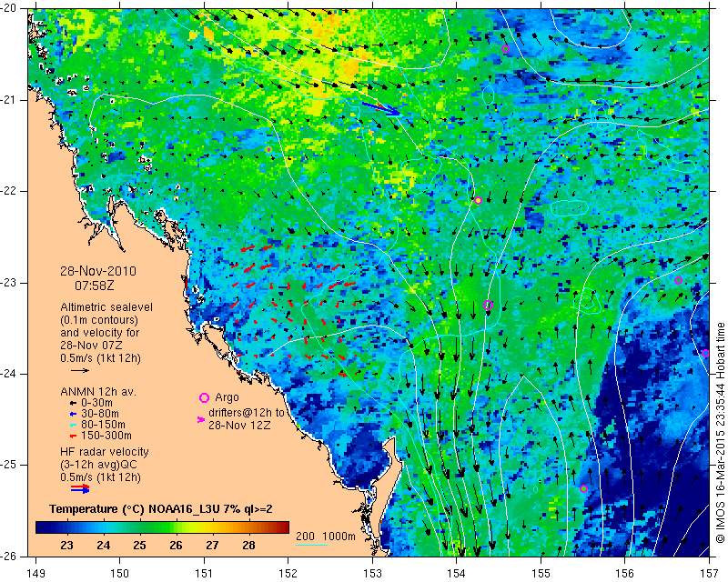The height and width of the screenshot is (582, 728).
Task: Click the -23 latitude axis label
Action: pyautogui.click(x=10, y=283)
